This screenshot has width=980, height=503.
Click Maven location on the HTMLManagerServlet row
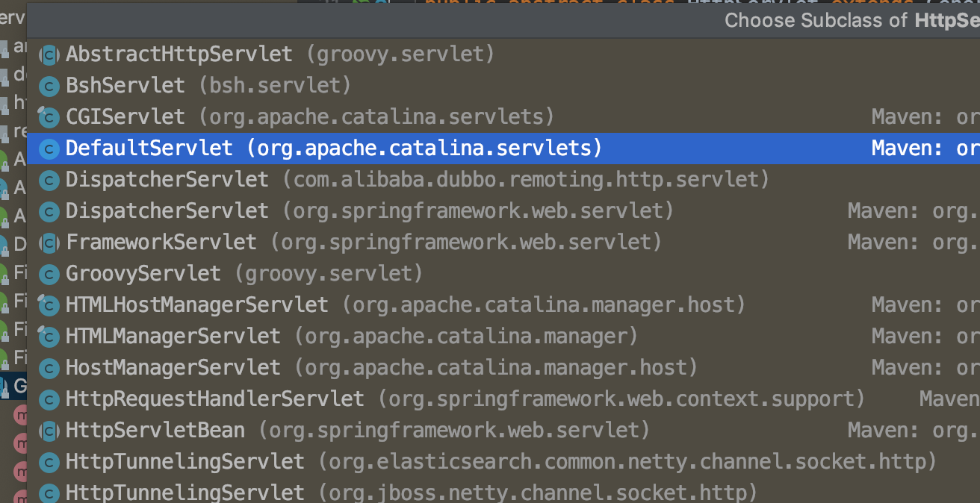pos(925,337)
